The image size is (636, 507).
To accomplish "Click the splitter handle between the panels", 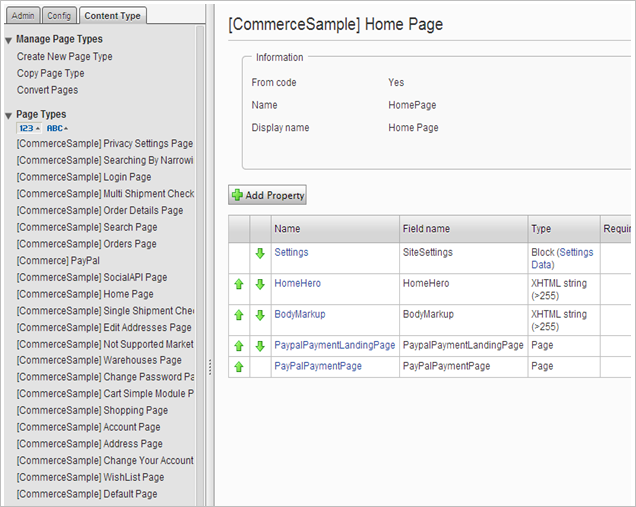I will tap(209, 367).
